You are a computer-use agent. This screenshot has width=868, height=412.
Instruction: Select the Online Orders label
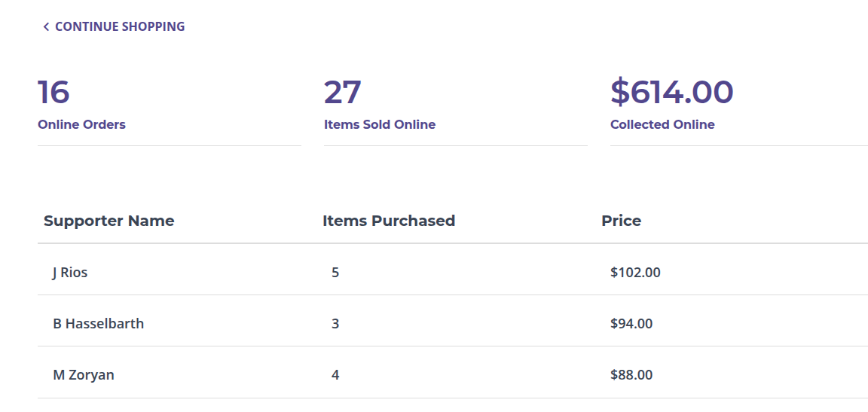(x=81, y=124)
